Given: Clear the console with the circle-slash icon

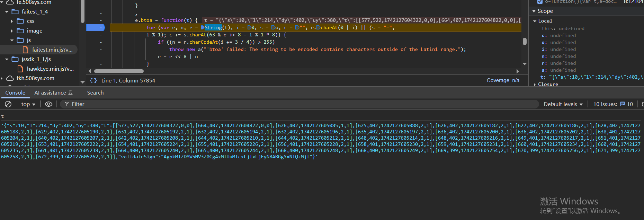Looking at the screenshot, I should pyautogui.click(x=8, y=104).
